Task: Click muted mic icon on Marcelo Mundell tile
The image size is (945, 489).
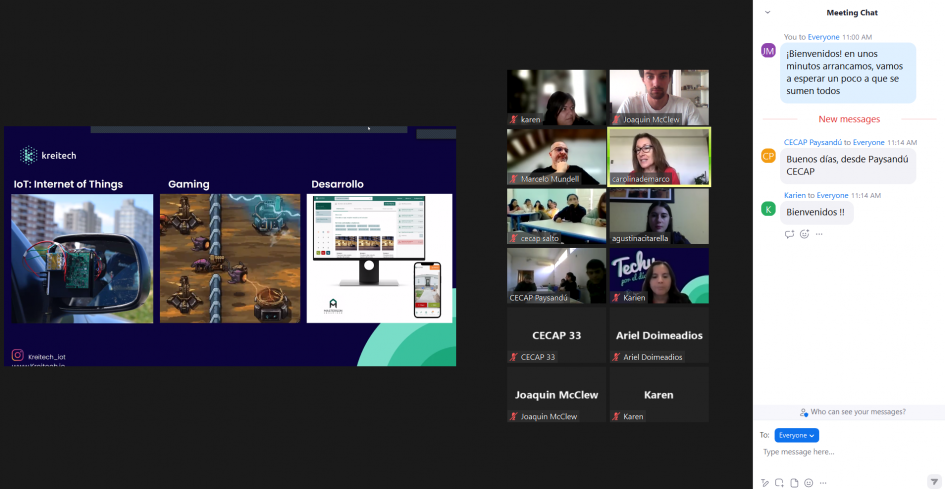Action: [x=514, y=178]
